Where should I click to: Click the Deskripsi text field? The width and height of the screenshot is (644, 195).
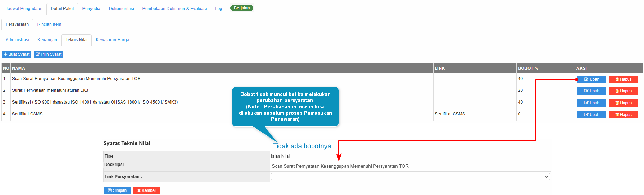click(x=410, y=166)
